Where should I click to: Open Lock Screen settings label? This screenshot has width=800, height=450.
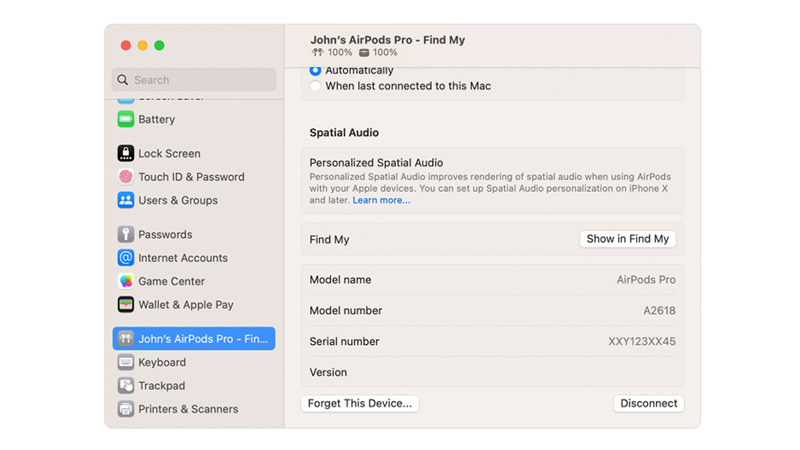click(x=169, y=154)
